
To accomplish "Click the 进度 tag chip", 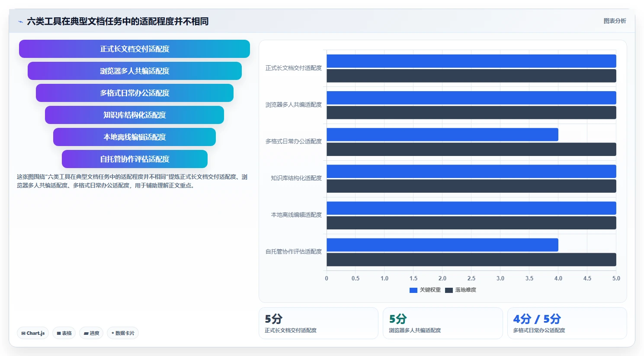I will 91,333.
